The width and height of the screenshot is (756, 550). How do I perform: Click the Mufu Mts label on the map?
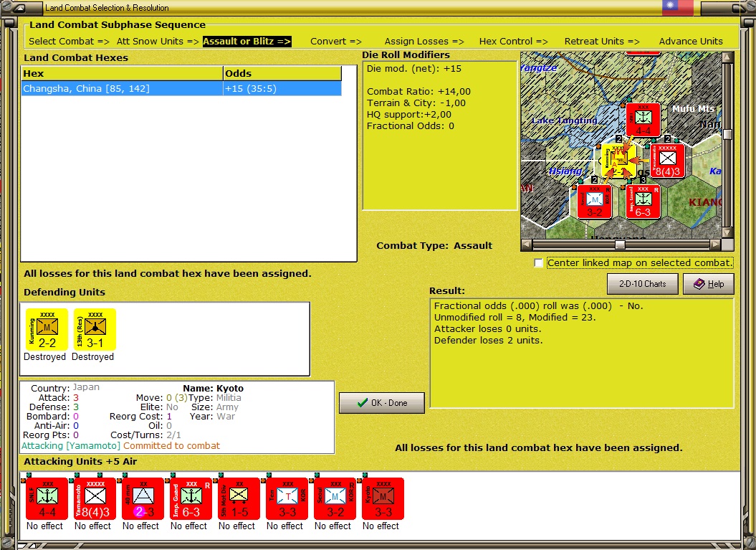pos(694,109)
